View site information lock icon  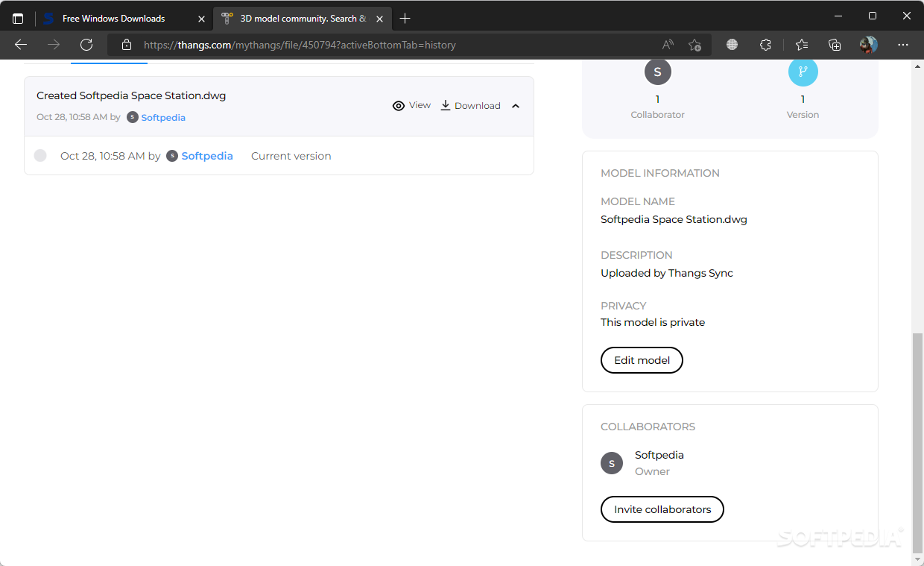coord(127,45)
